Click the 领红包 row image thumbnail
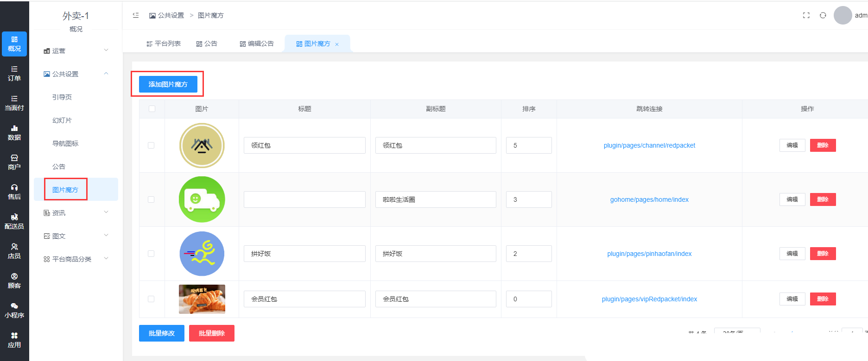Viewport: 868px width, 361px height. (202, 145)
